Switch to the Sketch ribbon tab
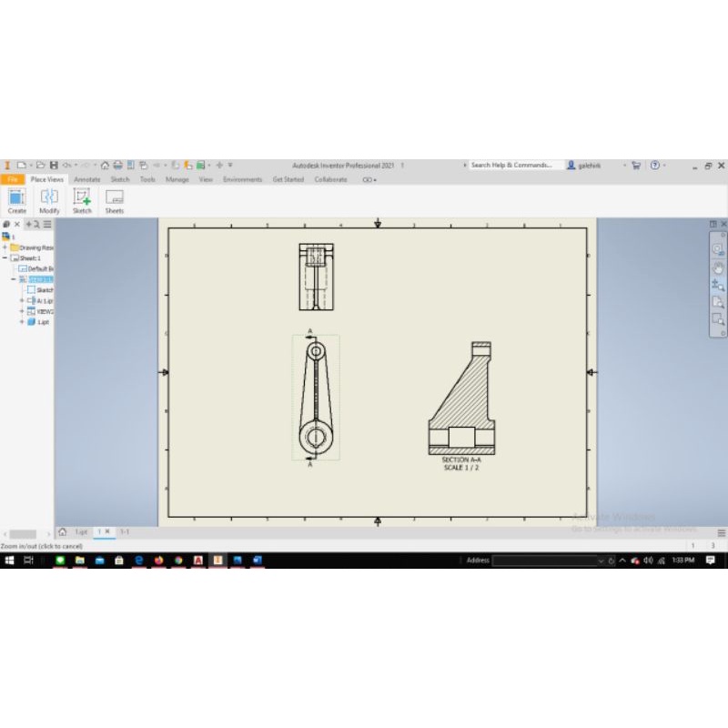This screenshot has width=728, height=728. point(120,179)
